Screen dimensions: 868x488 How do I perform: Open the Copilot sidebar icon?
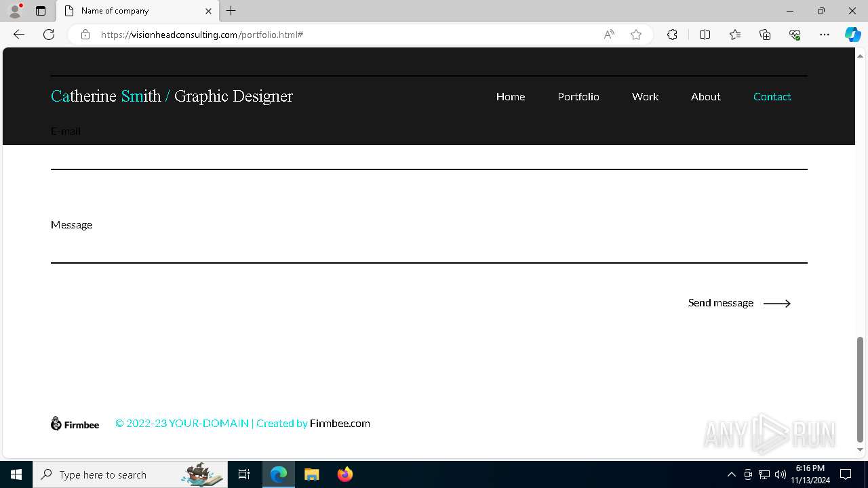852,35
